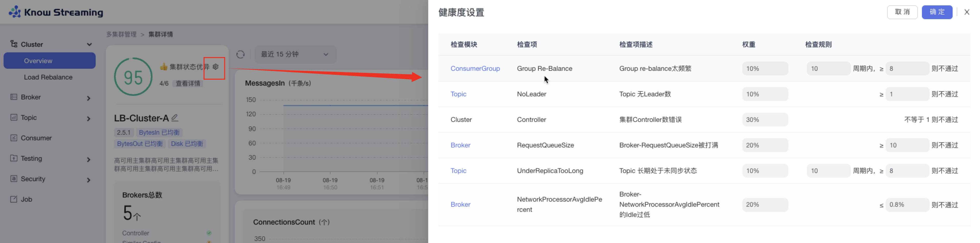Click the 查看详情 view details link
Image resolution: width=980 pixels, height=243 pixels.
click(x=188, y=83)
